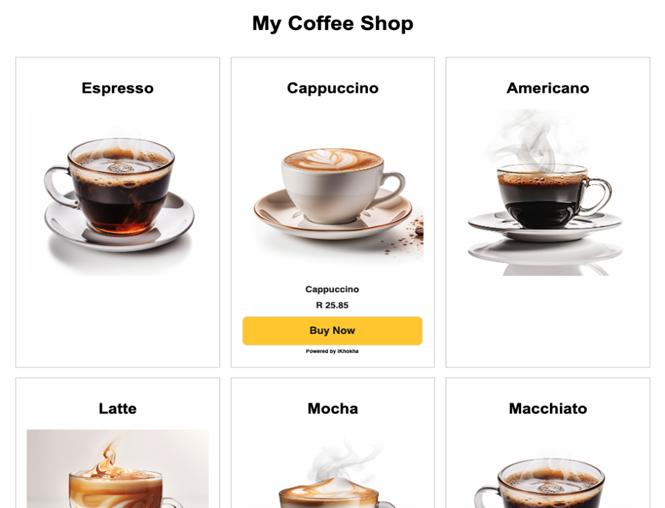Select the Espresso coffee cup image
The height and width of the screenshot is (508, 665).
click(x=118, y=192)
